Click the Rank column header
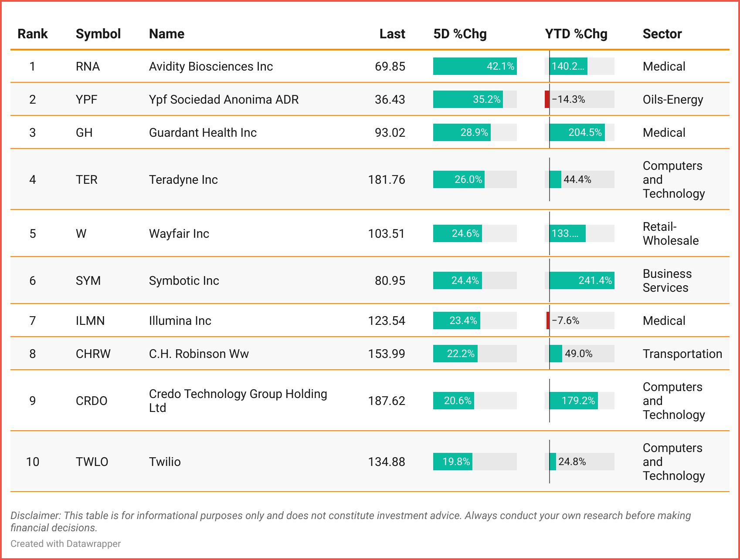The image size is (740, 560). tap(32, 34)
